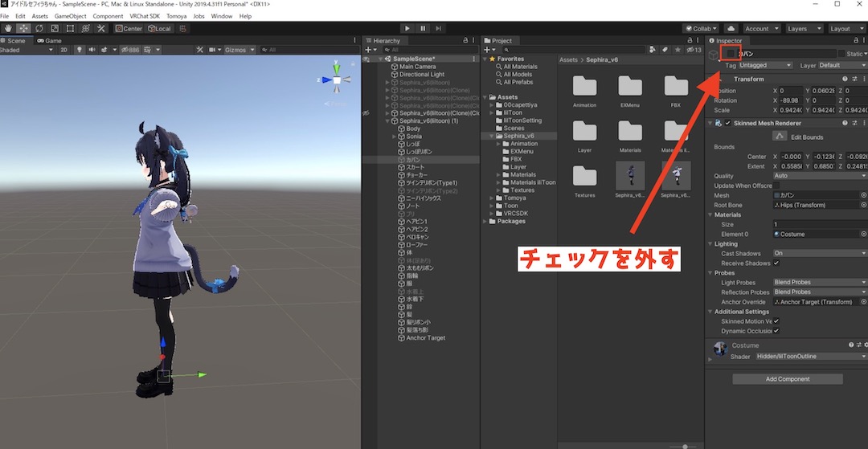Viewport: 868px width, 449px height.
Task: Click the step frame button
Action: click(x=439, y=28)
